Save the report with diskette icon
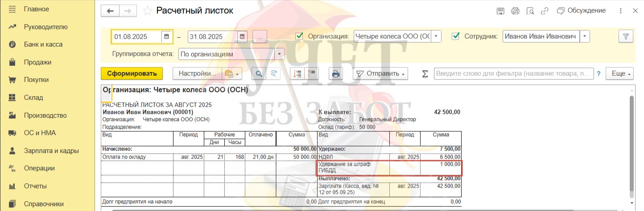This screenshot has width=644, height=211. click(x=500, y=10)
